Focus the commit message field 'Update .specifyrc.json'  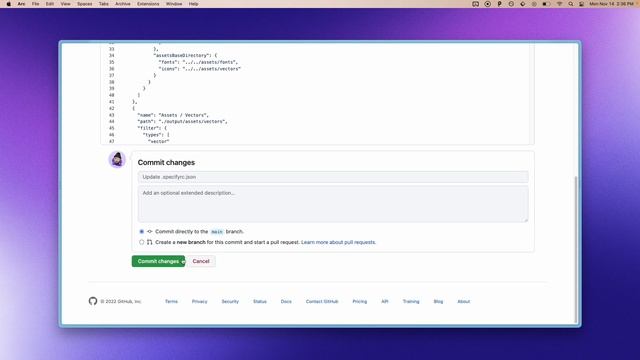point(333,177)
